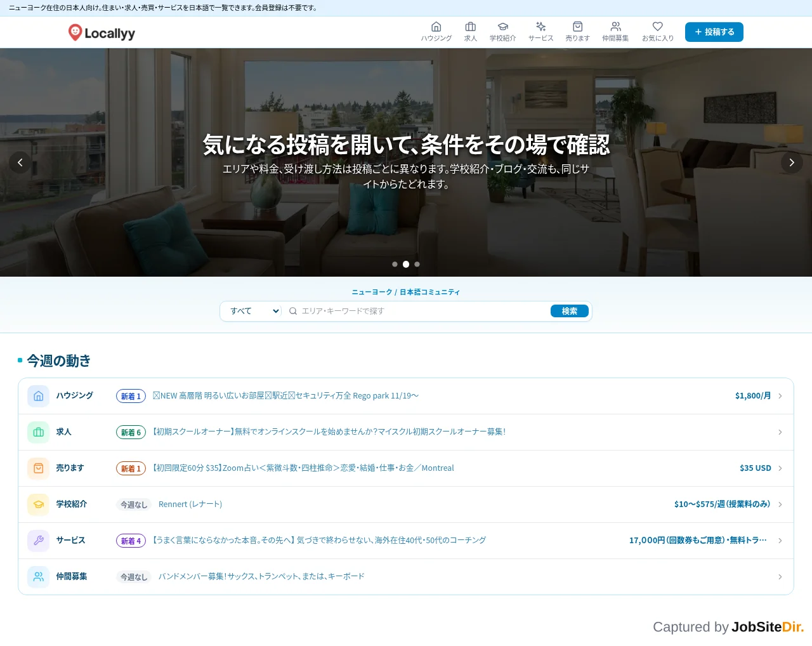812x646 pixels.
Task: Select second carousel dot indicator
Action: pyautogui.click(x=406, y=264)
